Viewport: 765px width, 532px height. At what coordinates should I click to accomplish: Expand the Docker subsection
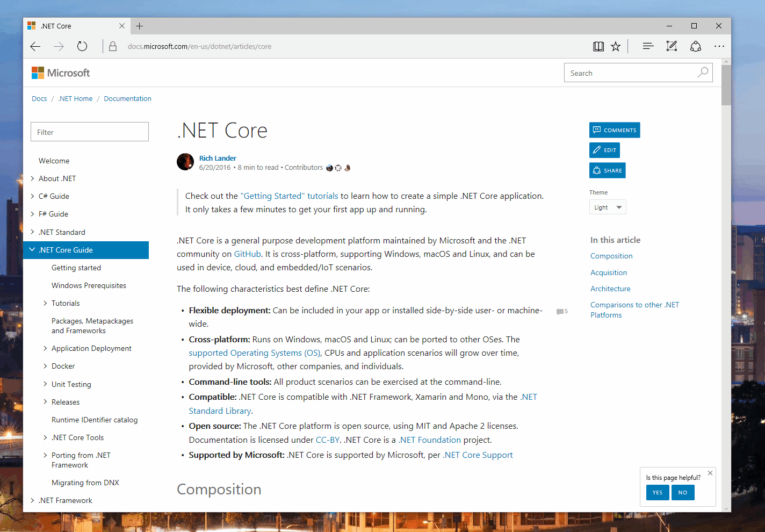45,366
